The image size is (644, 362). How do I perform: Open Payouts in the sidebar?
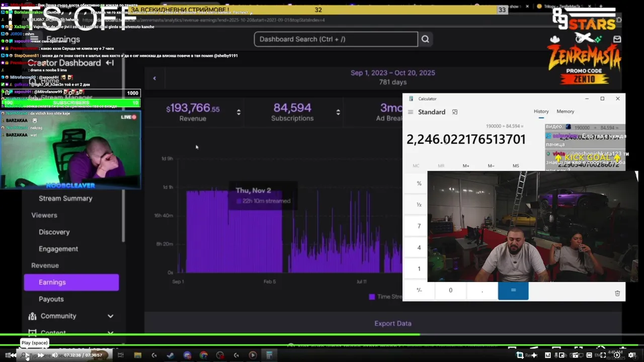pos(51,299)
